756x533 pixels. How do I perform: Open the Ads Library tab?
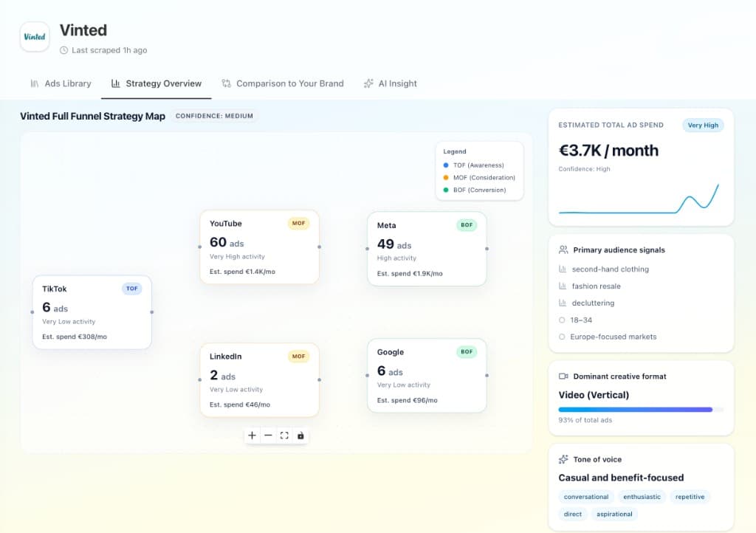61,83
